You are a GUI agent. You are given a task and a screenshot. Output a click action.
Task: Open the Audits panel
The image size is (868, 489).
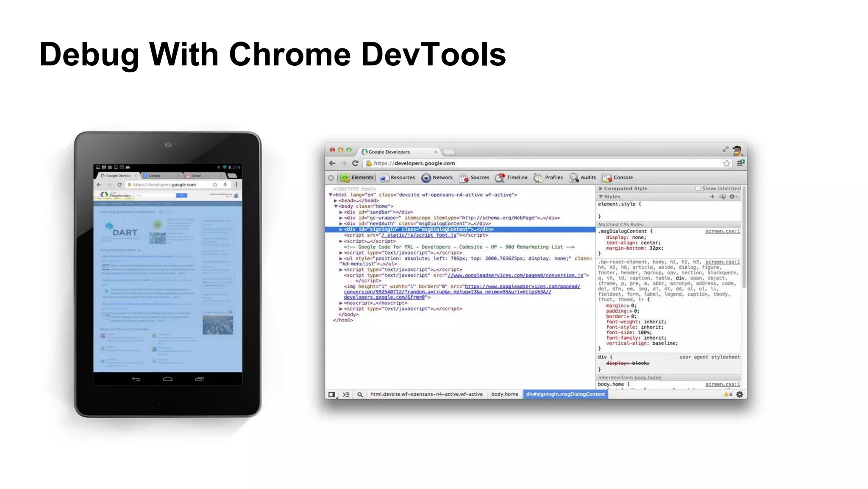click(582, 178)
